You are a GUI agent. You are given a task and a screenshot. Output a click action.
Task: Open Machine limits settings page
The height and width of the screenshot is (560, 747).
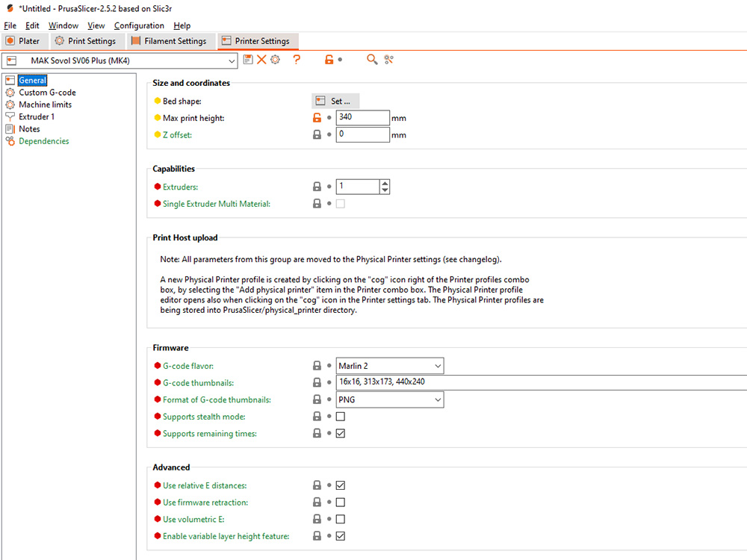46,105
